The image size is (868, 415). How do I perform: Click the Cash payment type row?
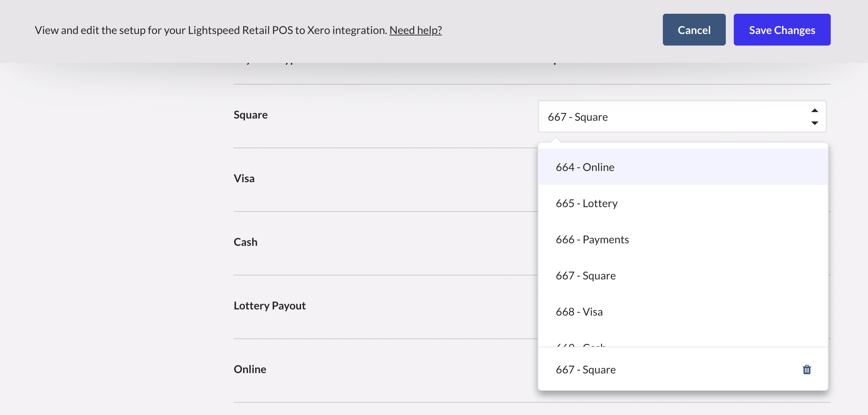[245, 241]
